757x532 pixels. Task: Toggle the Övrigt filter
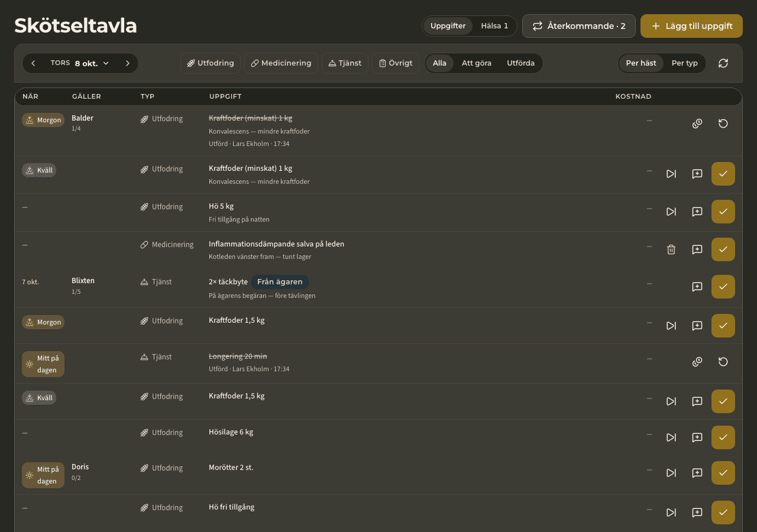396,63
